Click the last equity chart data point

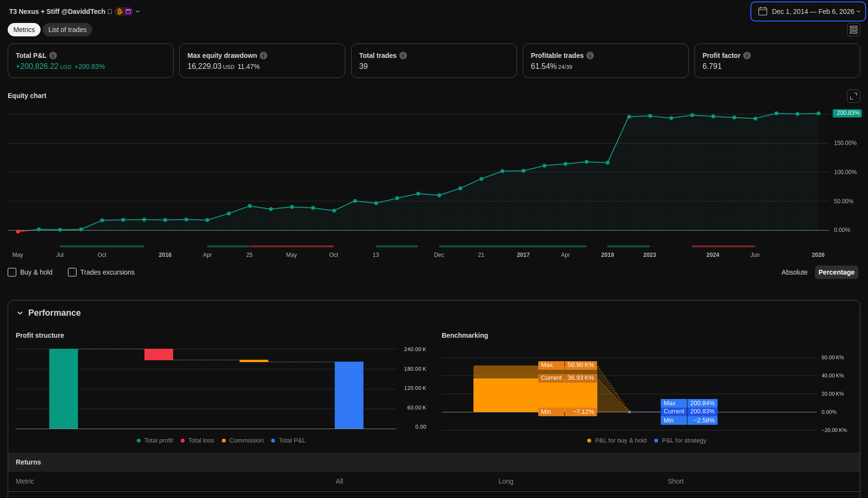click(818, 113)
